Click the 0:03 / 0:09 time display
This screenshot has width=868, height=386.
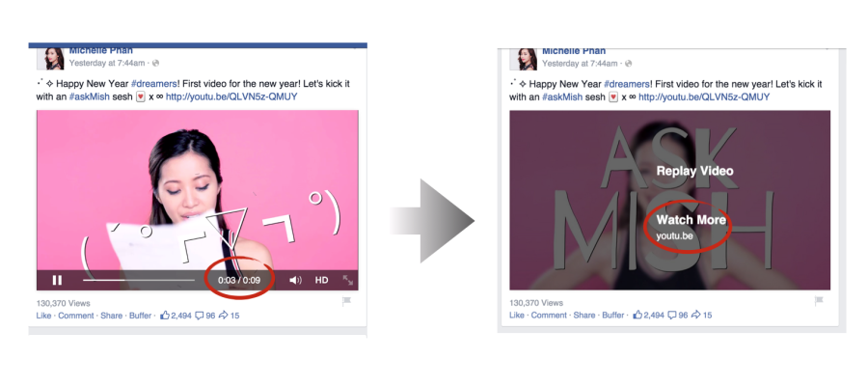(239, 280)
